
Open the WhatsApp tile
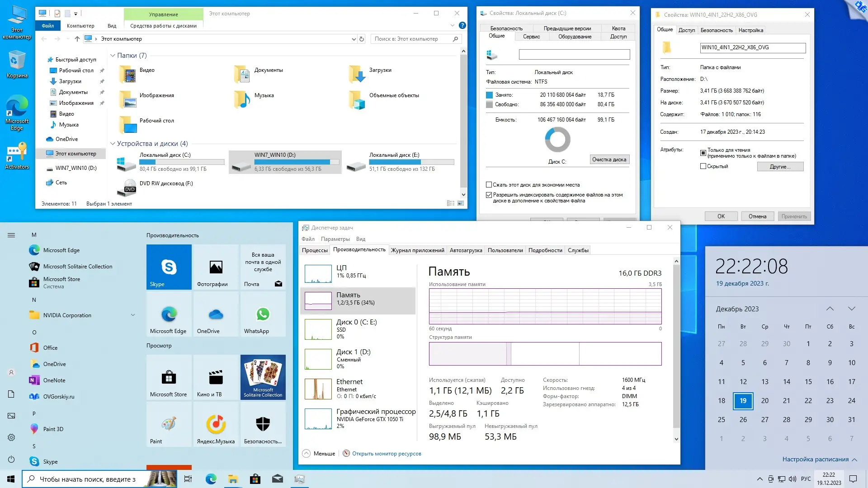(263, 314)
